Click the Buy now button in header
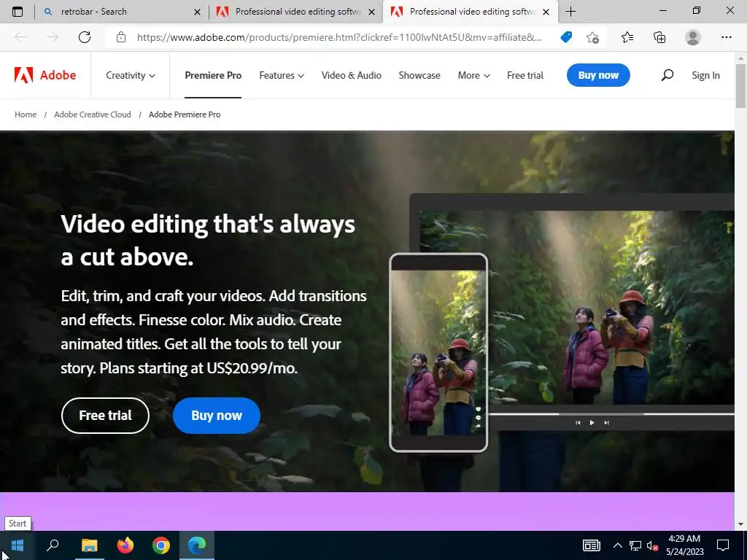Screen dimensions: 747x560 pos(598,75)
